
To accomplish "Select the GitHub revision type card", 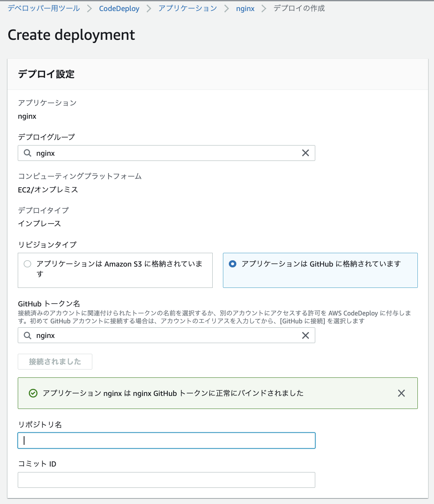I will pos(320,271).
